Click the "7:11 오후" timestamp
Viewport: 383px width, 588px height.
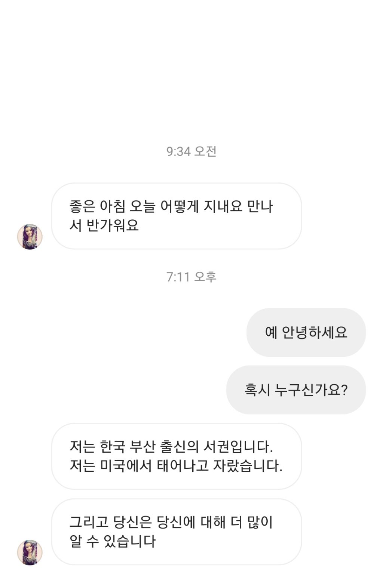click(x=191, y=277)
